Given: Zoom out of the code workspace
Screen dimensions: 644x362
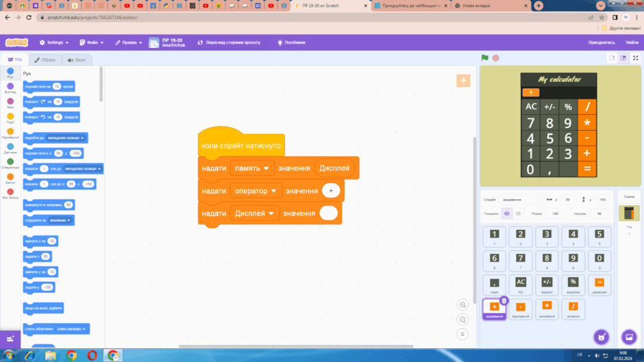Looking at the screenshot, I should pyautogui.click(x=462, y=320).
